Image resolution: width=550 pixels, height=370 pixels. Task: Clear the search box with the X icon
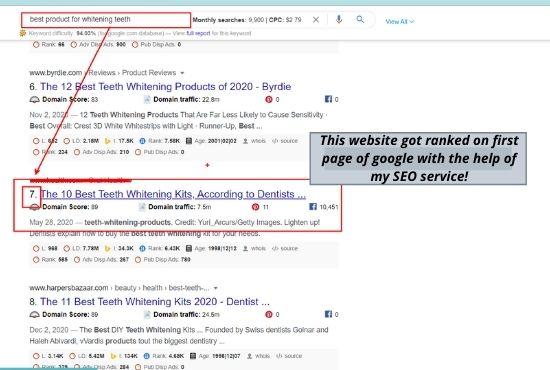316,20
